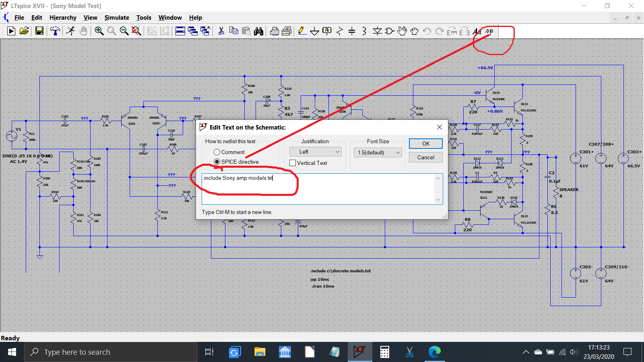Select the Label Net tool

327,31
